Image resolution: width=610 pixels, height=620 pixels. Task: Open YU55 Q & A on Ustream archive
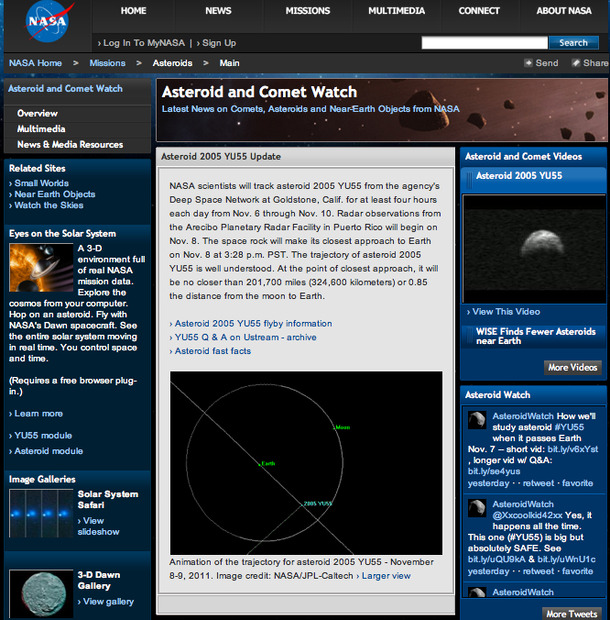tap(245, 337)
